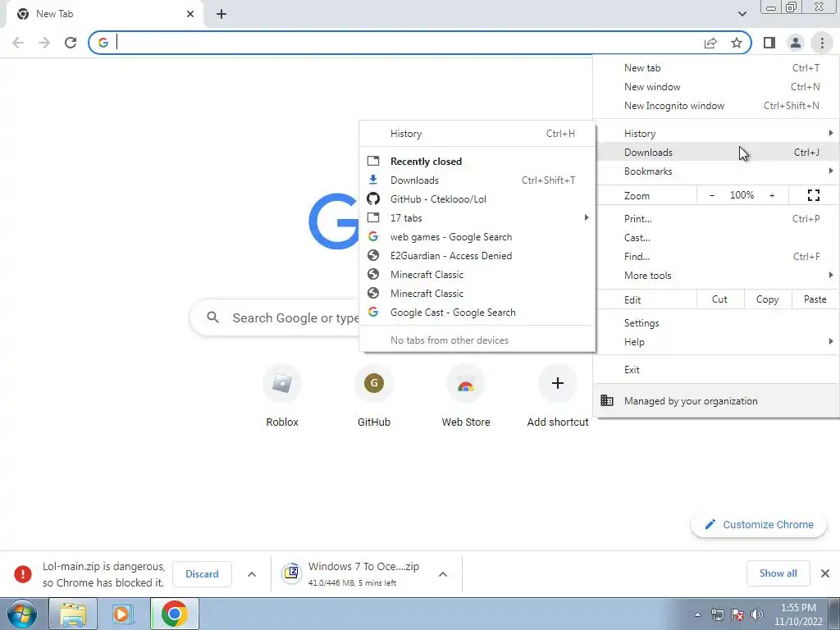
Task: Expand 17 tabs recently closed group
Action: click(x=477, y=218)
